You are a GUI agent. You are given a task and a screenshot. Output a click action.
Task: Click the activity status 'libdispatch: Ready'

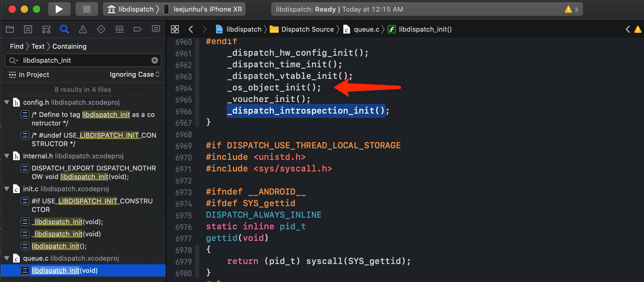339,9
